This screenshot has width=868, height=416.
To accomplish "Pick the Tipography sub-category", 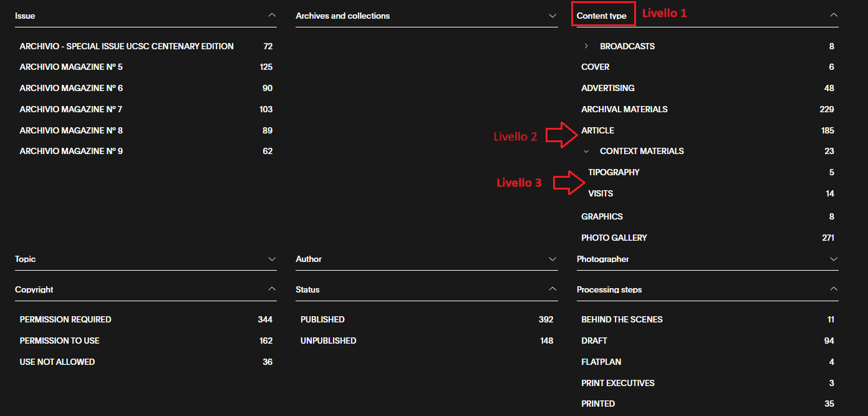I will pos(614,172).
